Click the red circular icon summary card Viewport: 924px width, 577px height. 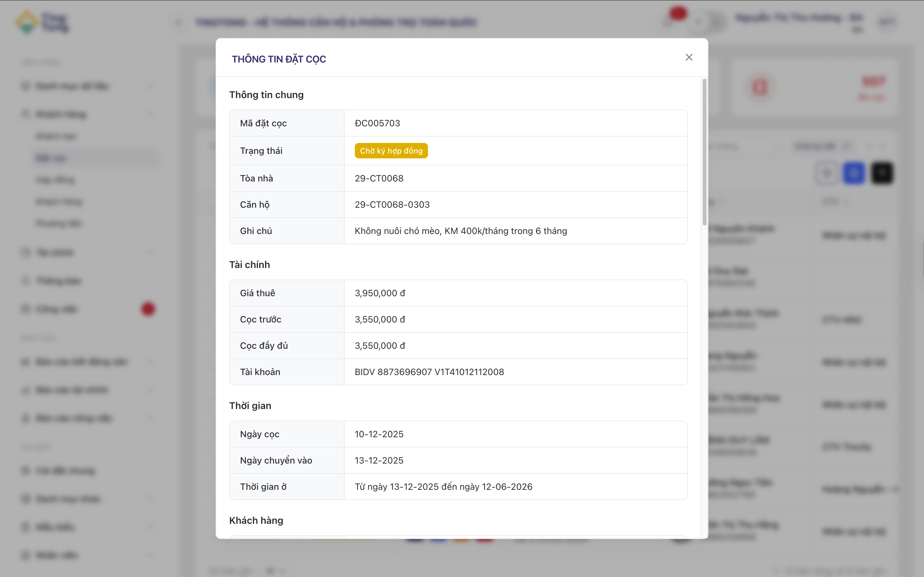[759, 87]
